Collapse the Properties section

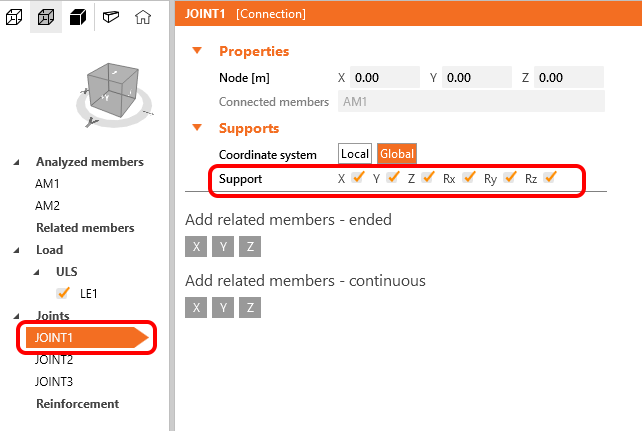(197, 51)
